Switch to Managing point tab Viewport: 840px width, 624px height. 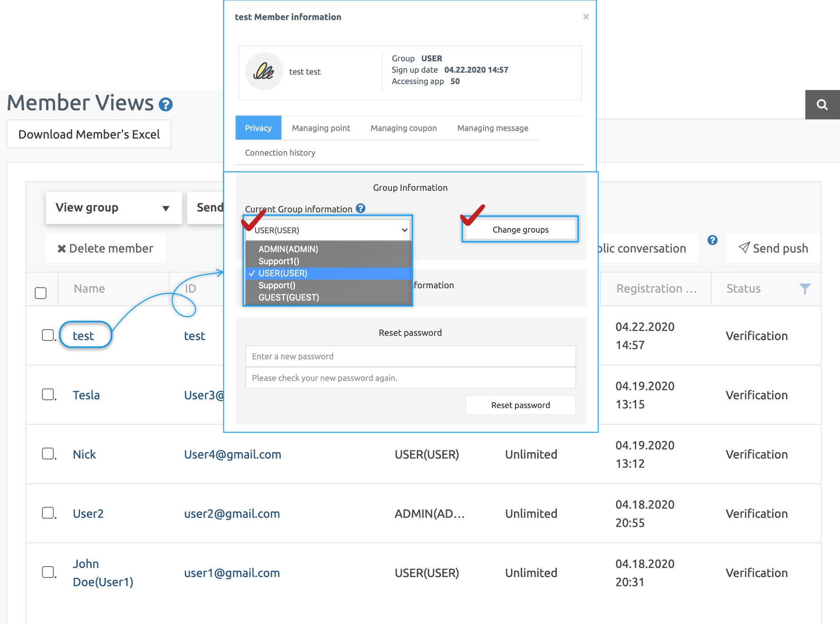pos(321,128)
